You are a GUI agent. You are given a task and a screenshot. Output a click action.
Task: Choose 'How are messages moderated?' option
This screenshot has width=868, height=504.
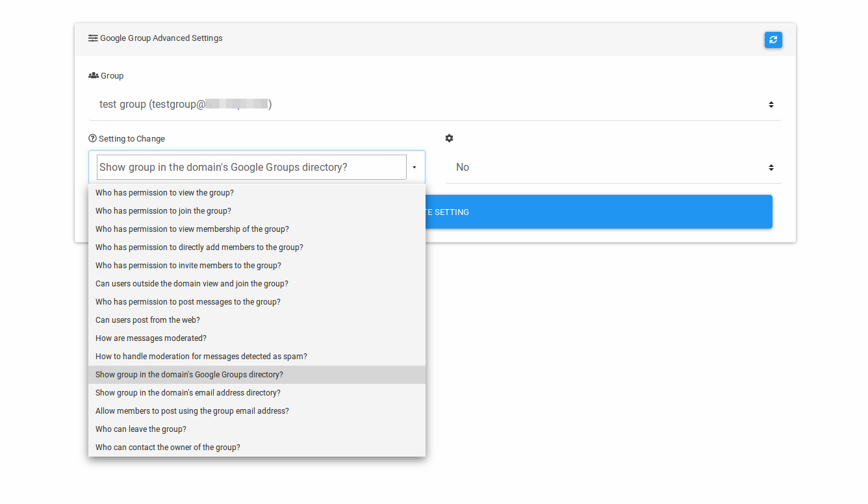click(257, 338)
